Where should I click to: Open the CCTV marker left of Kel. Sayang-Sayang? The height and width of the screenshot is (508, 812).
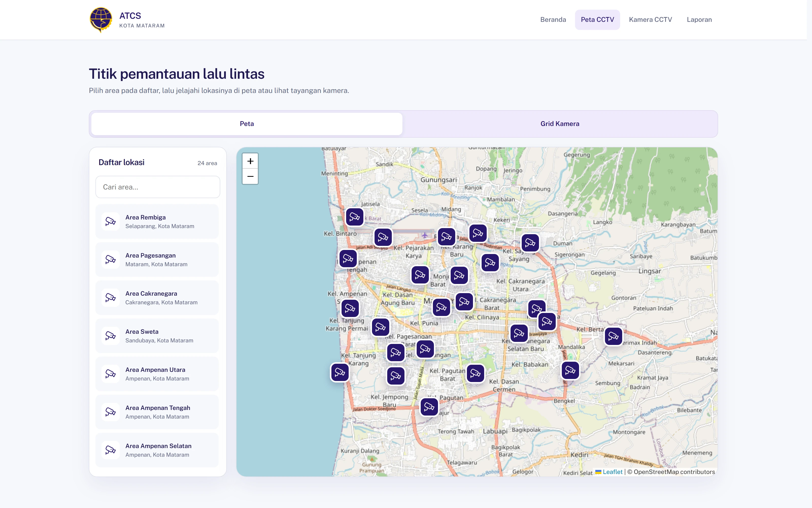tap(490, 262)
